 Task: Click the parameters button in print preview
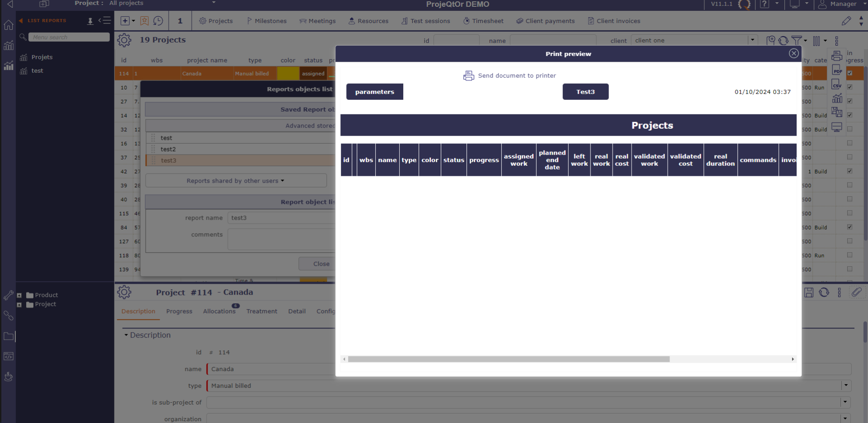(374, 92)
